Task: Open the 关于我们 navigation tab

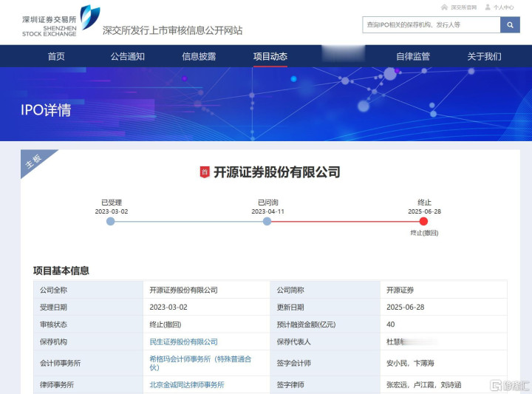Action: [x=484, y=56]
